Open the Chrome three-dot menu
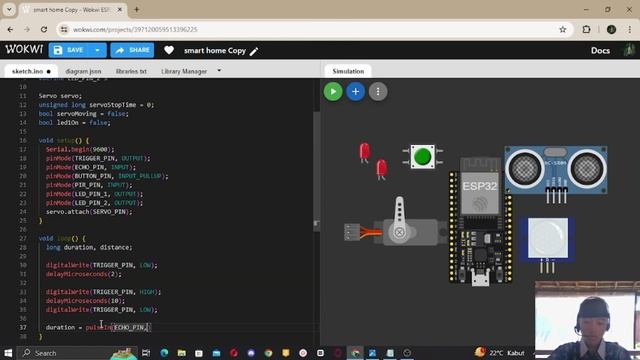The image size is (640, 360). (629, 29)
